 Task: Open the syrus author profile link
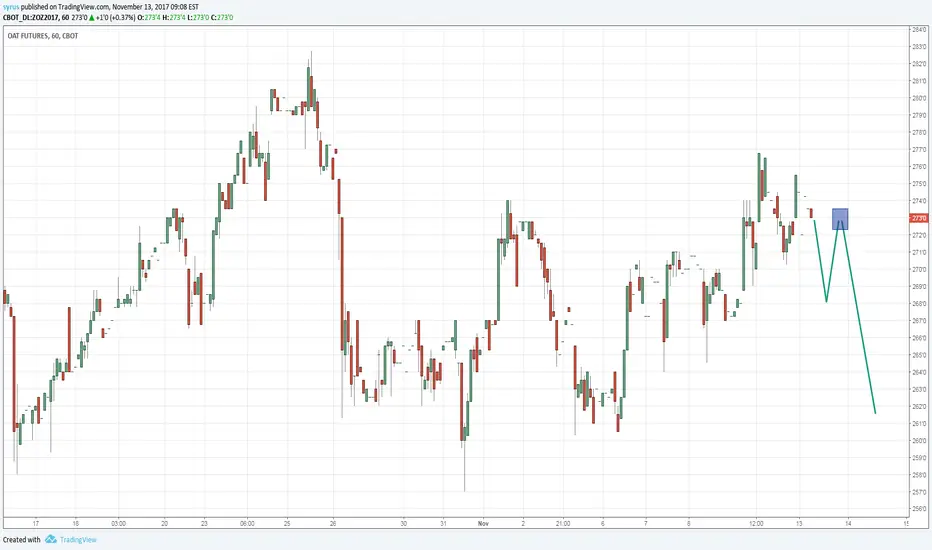[11, 7]
